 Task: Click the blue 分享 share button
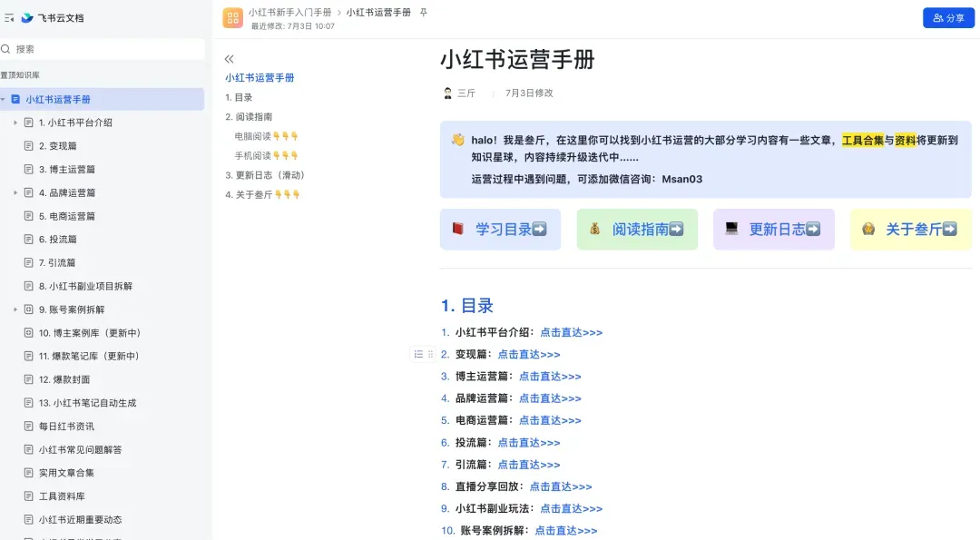[948, 18]
